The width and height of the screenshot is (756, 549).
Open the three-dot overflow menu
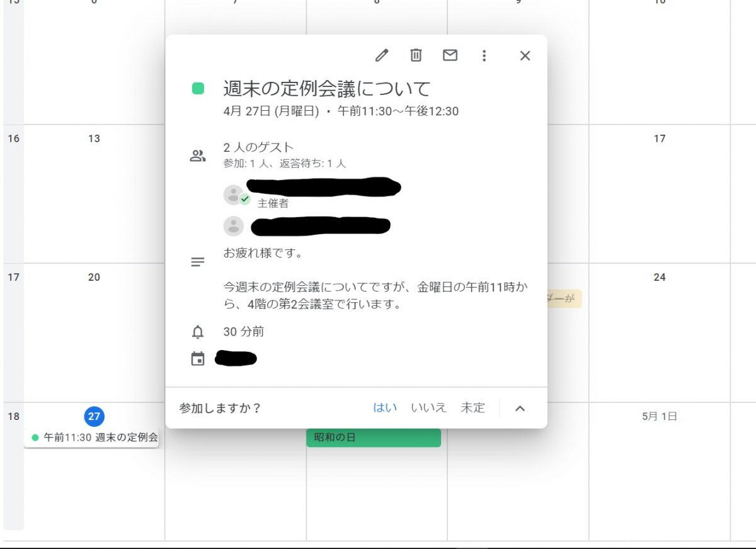[484, 55]
